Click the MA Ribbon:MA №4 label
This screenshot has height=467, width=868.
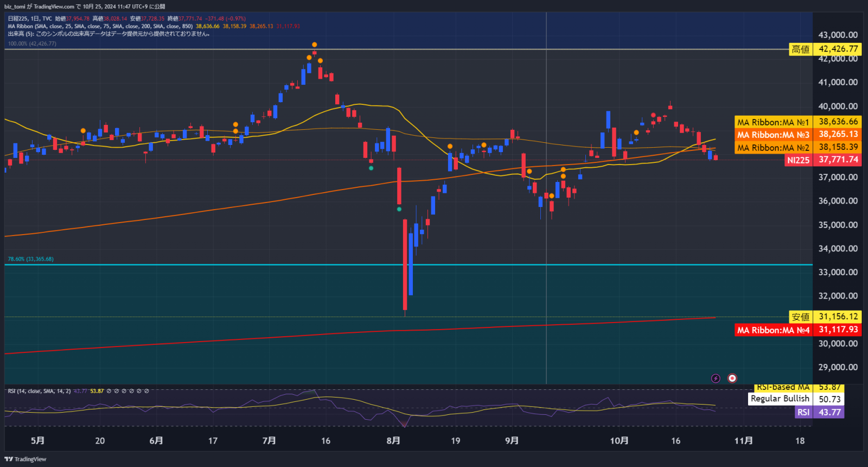pyautogui.click(x=773, y=330)
